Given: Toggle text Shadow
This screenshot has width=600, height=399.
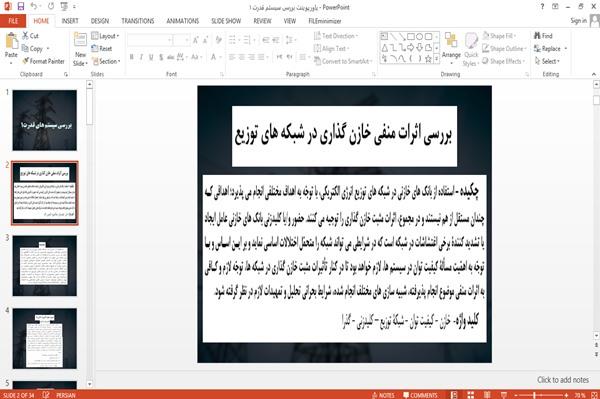Looking at the screenshot, I should (x=161, y=57).
